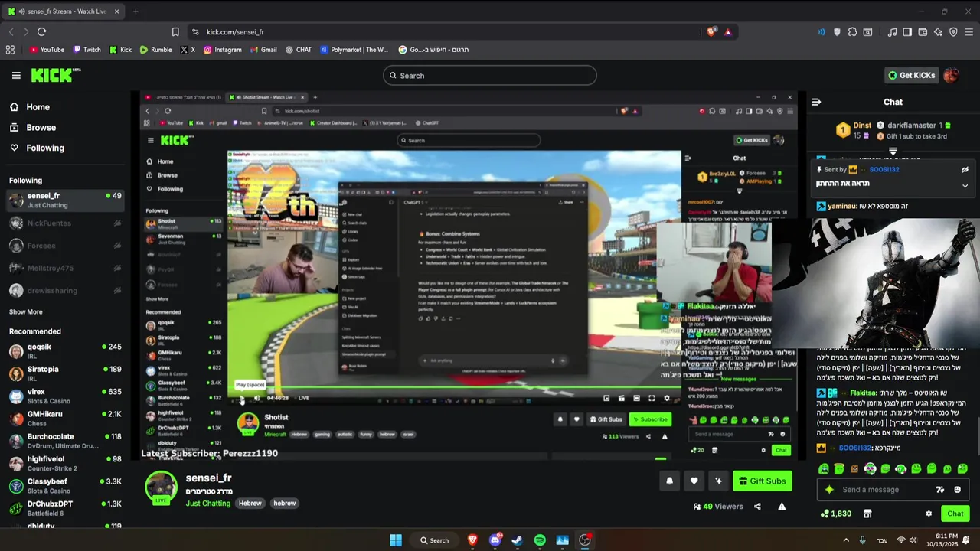Open the qoqsik recommended channel
This screenshot has width=980, height=551.
click(65, 350)
